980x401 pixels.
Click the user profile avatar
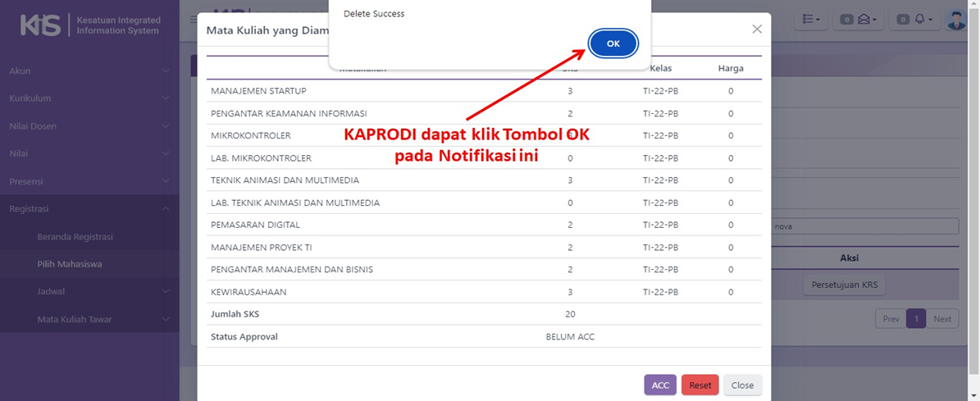(x=956, y=19)
